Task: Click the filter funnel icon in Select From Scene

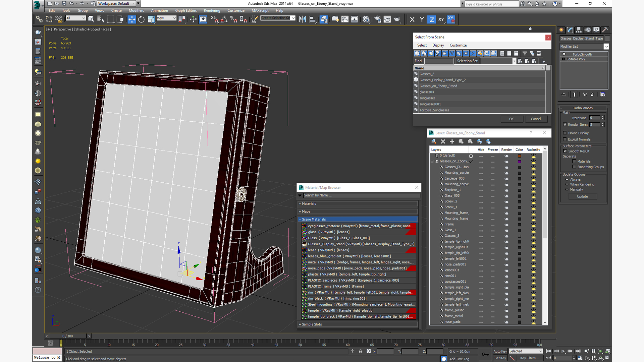Action: pyautogui.click(x=525, y=53)
